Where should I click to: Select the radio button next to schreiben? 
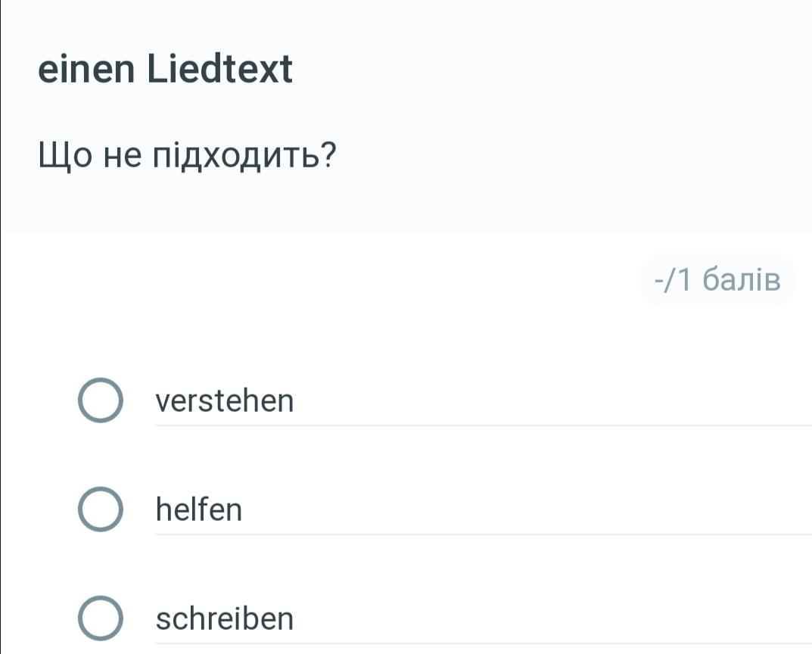[100, 618]
